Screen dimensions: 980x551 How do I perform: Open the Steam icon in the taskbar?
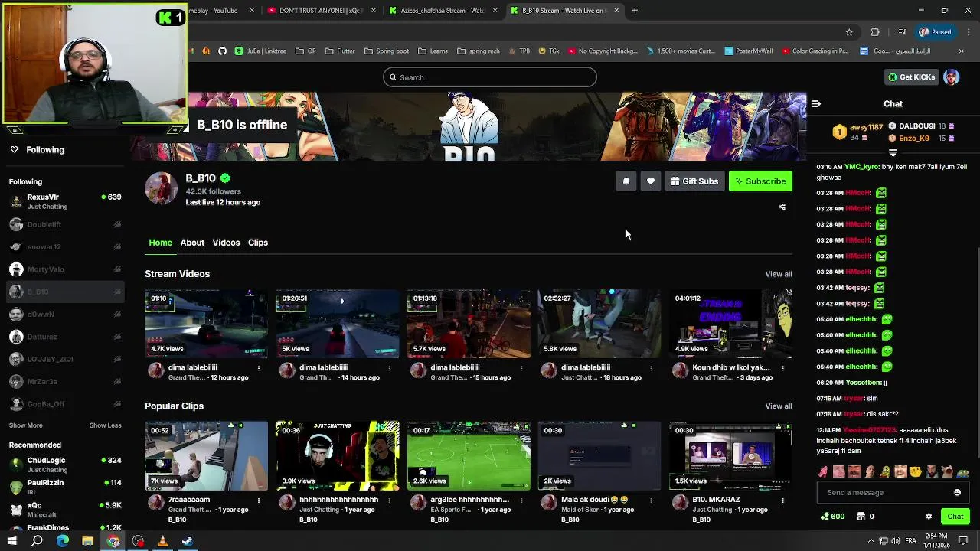click(x=188, y=541)
